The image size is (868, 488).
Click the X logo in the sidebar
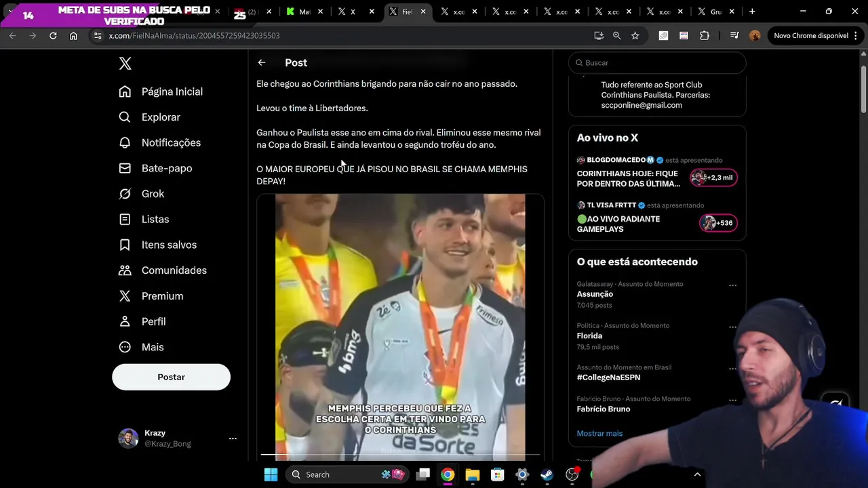(x=125, y=63)
